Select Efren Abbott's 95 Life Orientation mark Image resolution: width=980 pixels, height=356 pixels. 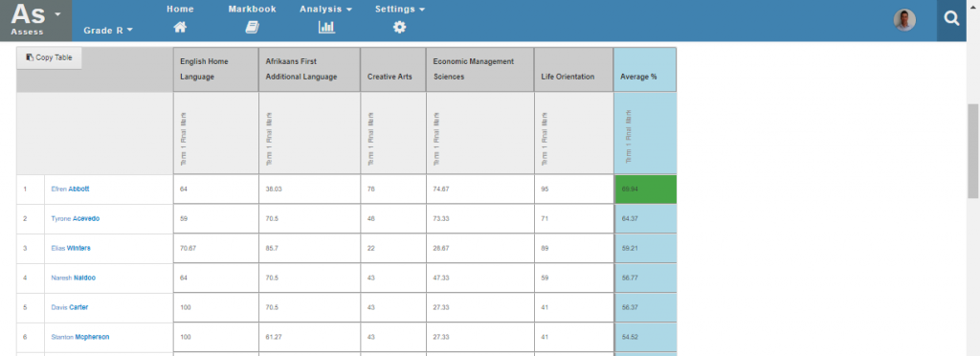[574, 189]
